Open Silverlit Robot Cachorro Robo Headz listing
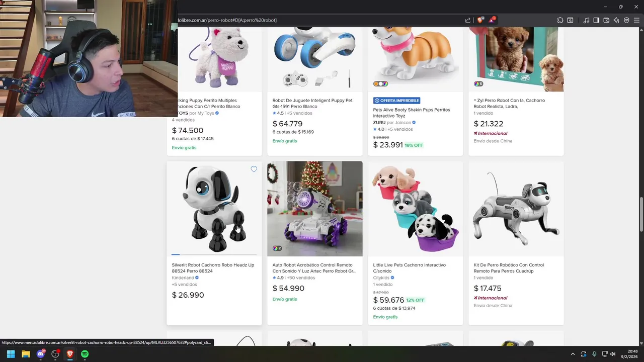The height and width of the screenshot is (362, 644). click(x=213, y=268)
